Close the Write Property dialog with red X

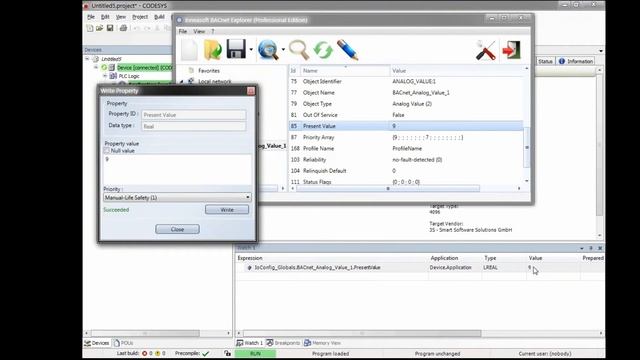[251, 91]
